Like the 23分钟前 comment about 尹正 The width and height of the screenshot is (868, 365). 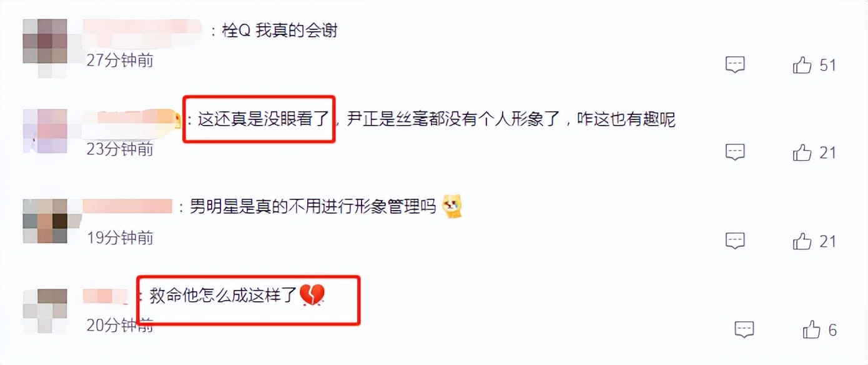[802, 152]
